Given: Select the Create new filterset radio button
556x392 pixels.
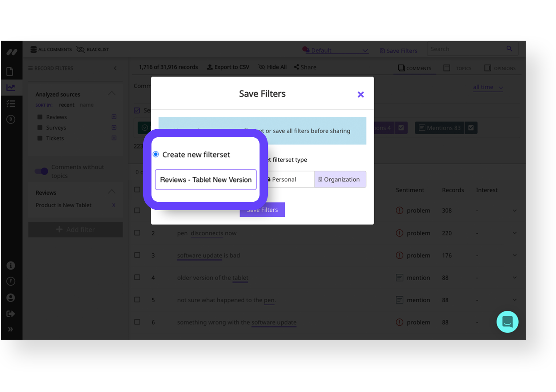Looking at the screenshot, I should 156,154.
